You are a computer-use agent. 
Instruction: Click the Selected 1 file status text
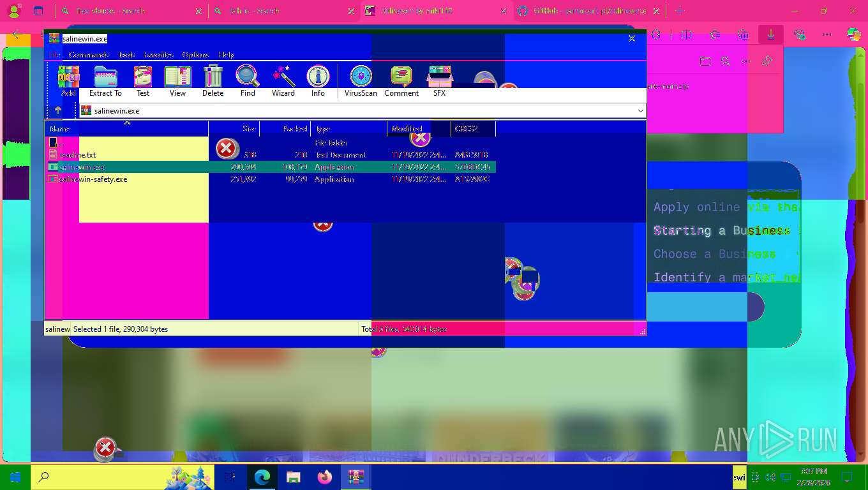tap(121, 329)
